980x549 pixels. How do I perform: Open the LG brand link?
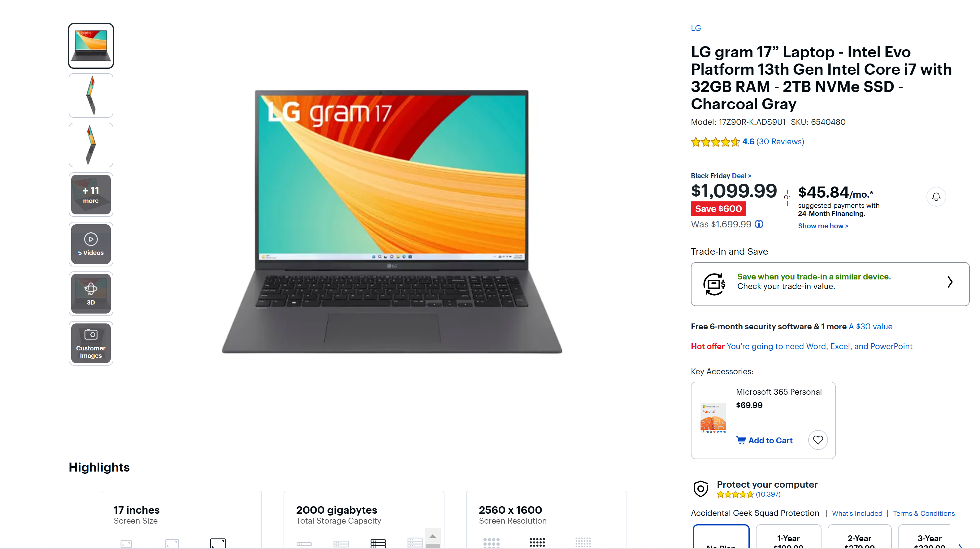tap(696, 28)
